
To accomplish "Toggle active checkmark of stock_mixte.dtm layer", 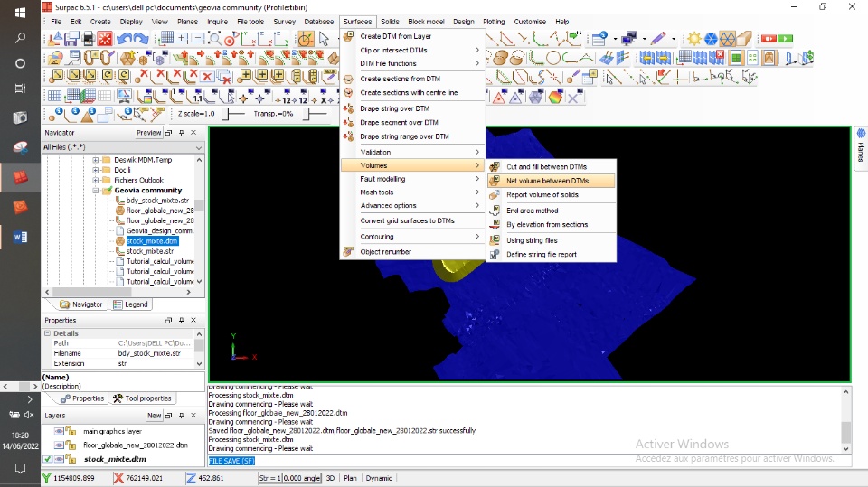I will coord(48,459).
